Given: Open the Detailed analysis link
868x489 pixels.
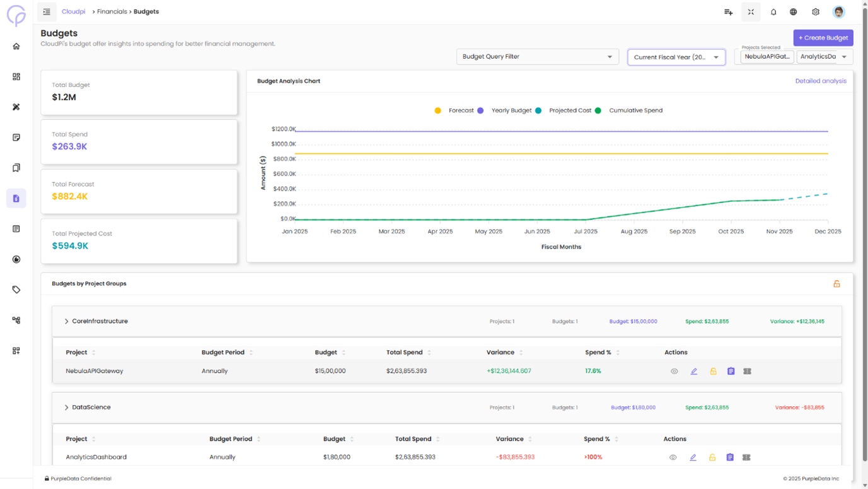Looking at the screenshot, I should pyautogui.click(x=821, y=81).
